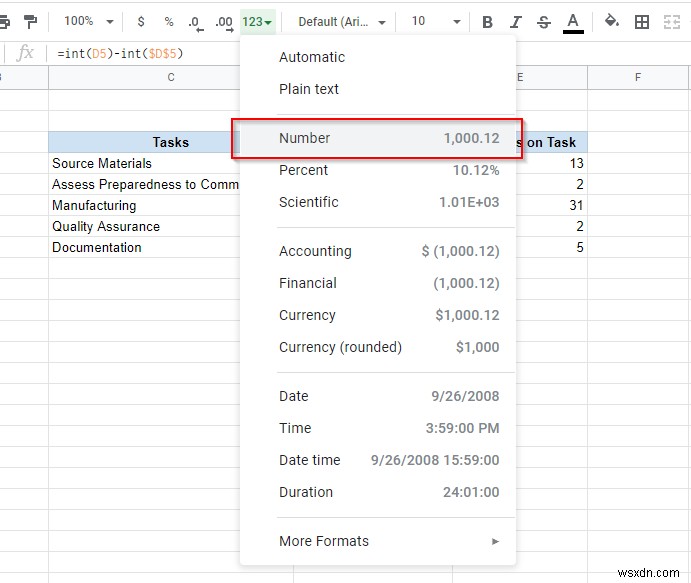Select the Source Materials cell
691x583 pixels.
[x=145, y=163]
